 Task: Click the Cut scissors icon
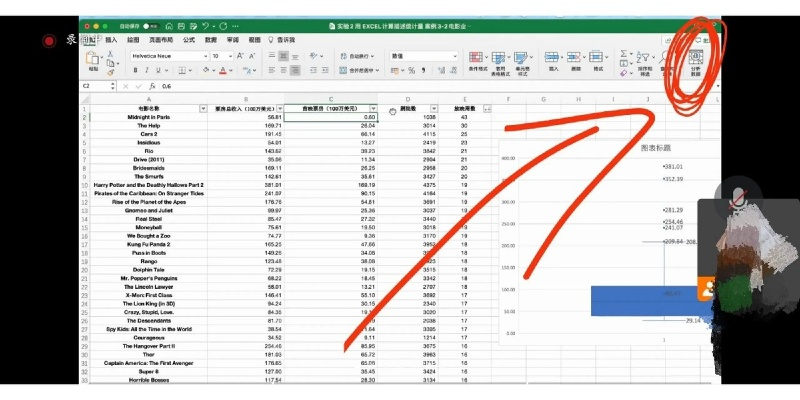coord(110,54)
